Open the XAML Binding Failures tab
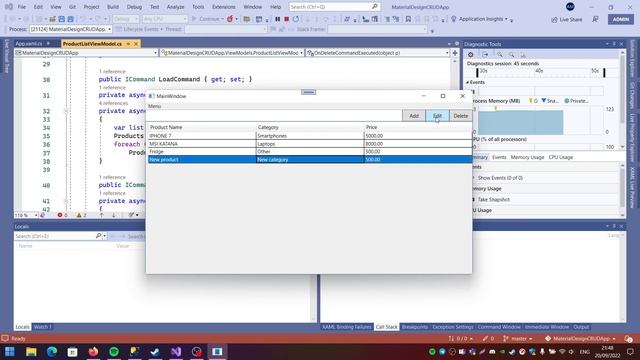Screen dimensions: 640x360 (x=347, y=327)
